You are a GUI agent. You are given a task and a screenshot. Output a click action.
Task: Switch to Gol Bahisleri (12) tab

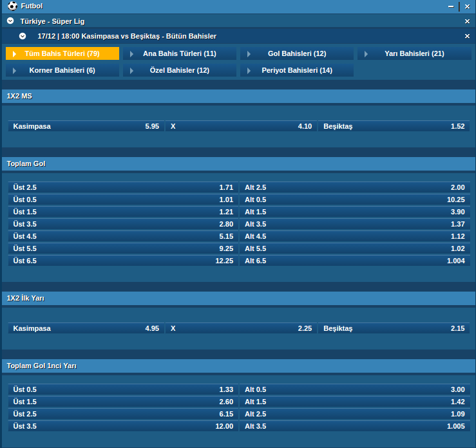297,53
